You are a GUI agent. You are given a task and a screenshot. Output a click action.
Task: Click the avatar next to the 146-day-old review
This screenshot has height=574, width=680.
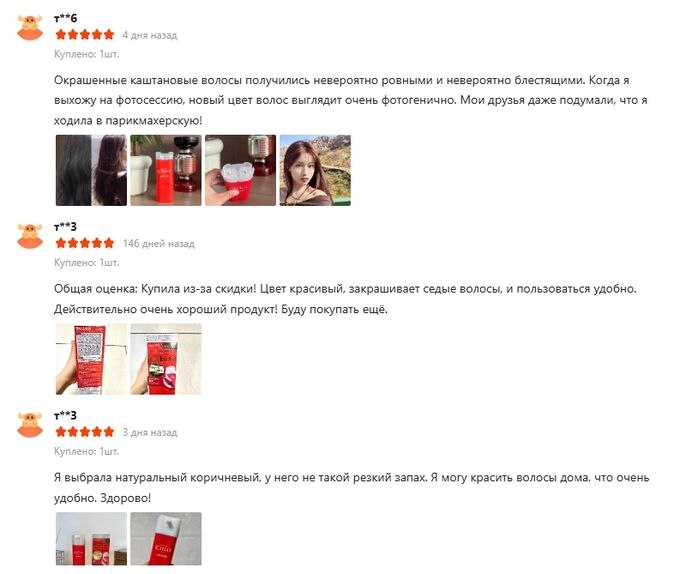(x=30, y=236)
